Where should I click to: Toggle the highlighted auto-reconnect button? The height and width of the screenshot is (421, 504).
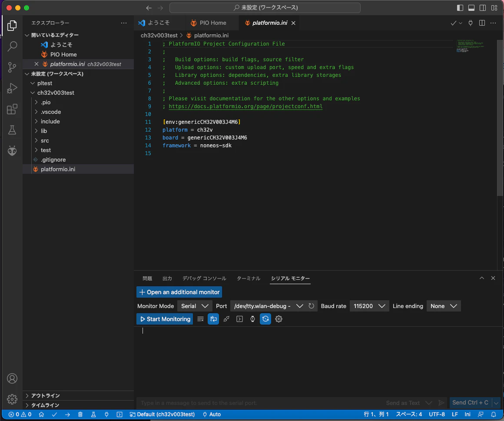tap(265, 319)
